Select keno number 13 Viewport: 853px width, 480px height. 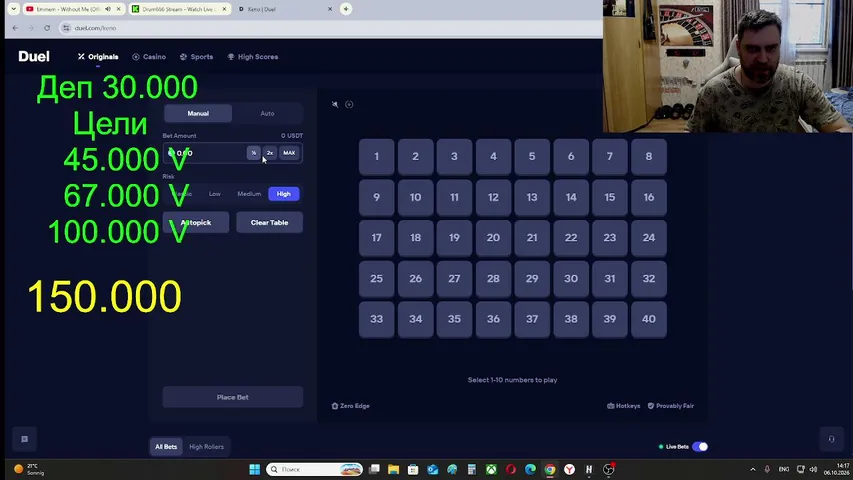(532, 198)
